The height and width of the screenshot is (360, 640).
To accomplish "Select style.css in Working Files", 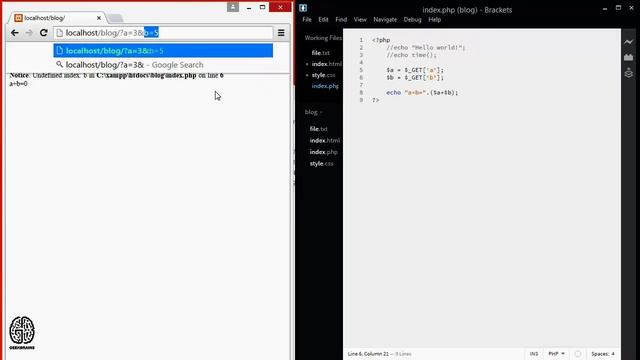I will pyautogui.click(x=323, y=75).
